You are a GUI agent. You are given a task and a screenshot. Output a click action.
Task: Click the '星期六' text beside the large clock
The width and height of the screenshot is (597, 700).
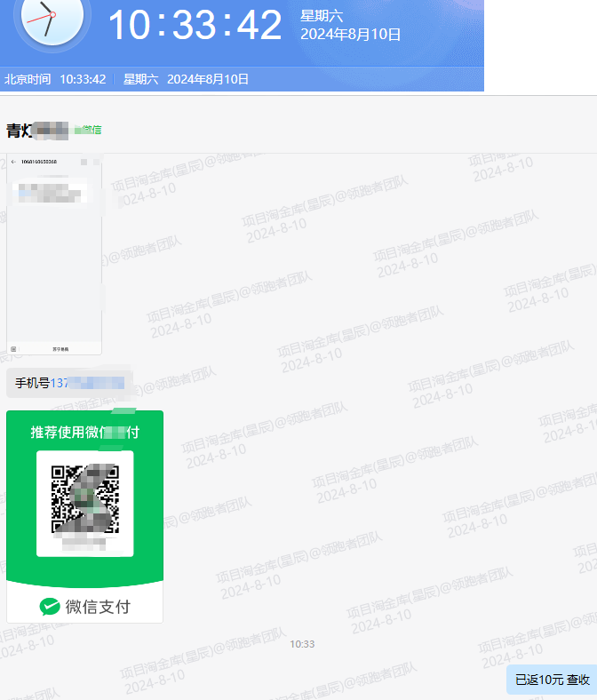coord(322,16)
